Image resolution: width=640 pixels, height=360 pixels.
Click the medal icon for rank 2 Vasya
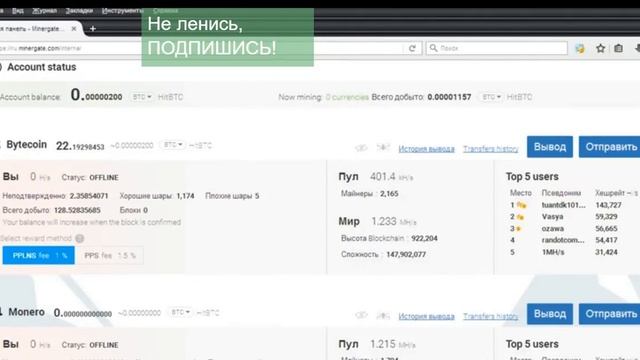520,217
